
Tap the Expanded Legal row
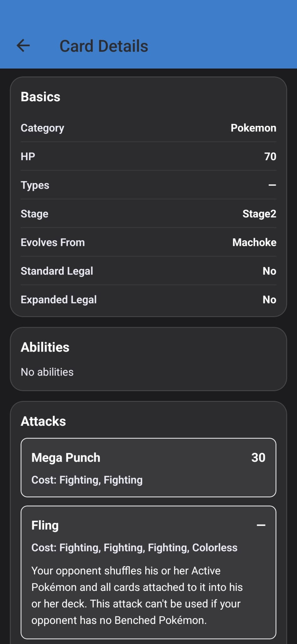tap(148, 299)
